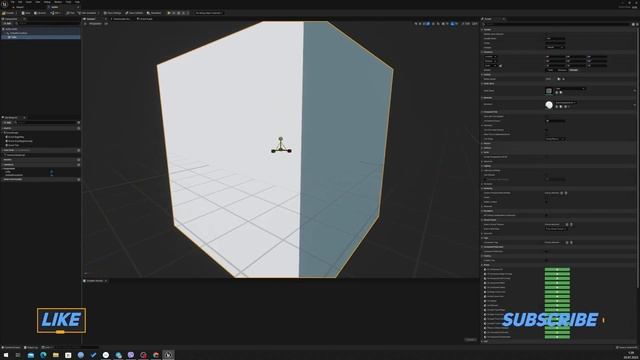Click the Details panel search field
This screenshot has width=640, height=360.
556,24
